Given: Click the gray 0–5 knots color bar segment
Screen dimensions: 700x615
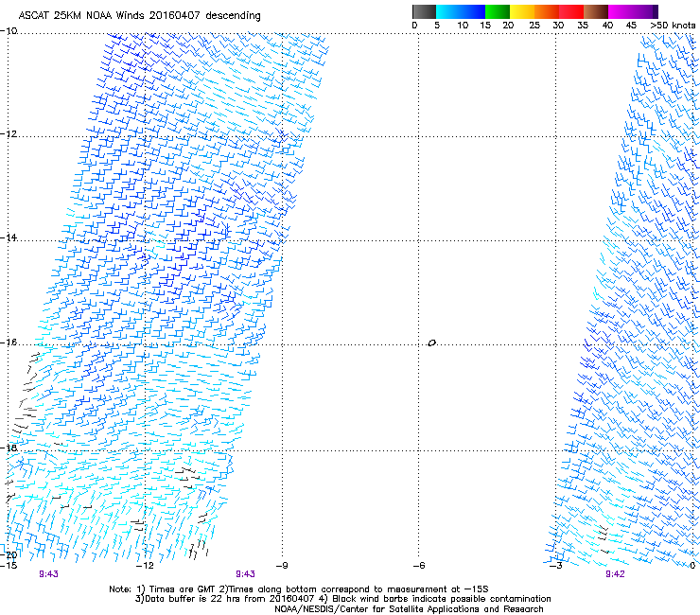Looking at the screenshot, I should point(424,11).
